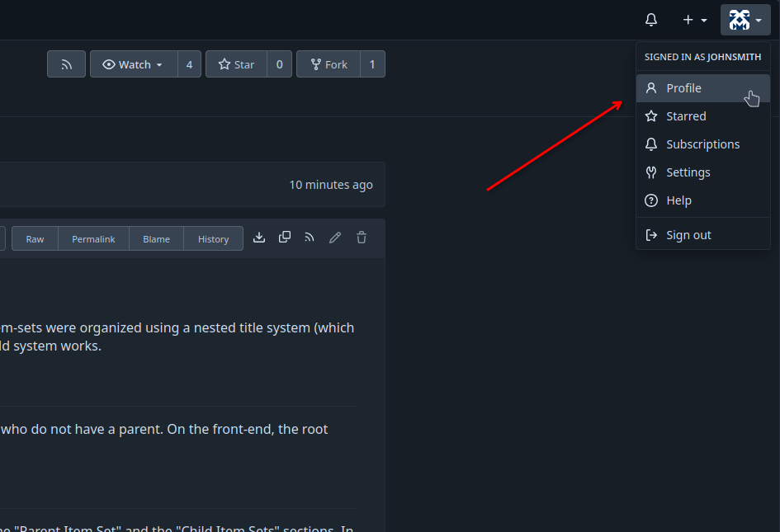The width and height of the screenshot is (780, 532).
Task: Open Blame view for file
Action: [x=156, y=238]
